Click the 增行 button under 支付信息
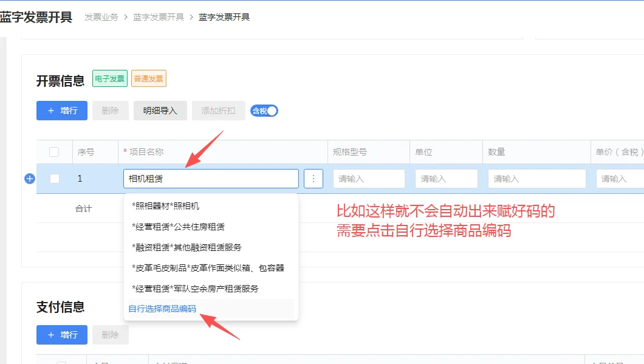Screen dimensions: 644x364 [x=61, y=334]
